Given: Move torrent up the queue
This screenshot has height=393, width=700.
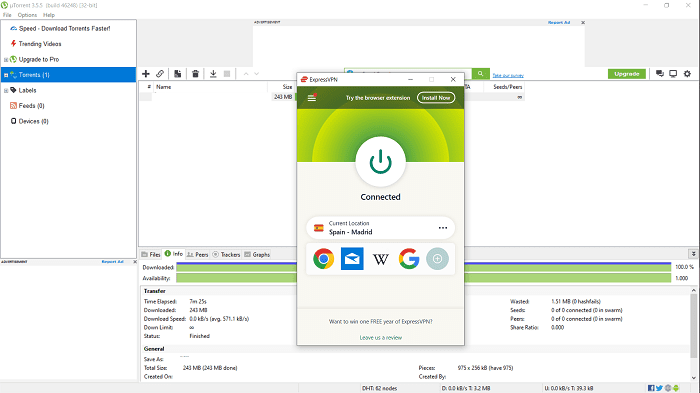Looking at the screenshot, I should coord(246,74).
